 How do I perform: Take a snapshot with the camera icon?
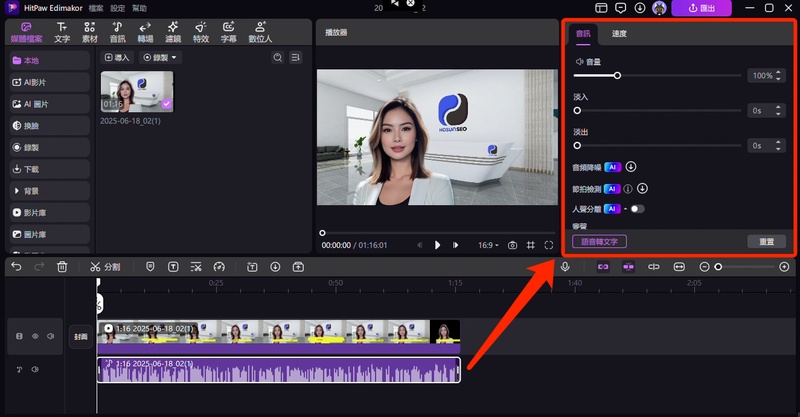pyautogui.click(x=512, y=245)
